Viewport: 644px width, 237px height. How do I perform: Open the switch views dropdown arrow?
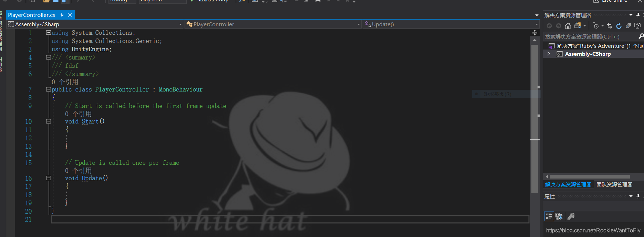[585, 26]
